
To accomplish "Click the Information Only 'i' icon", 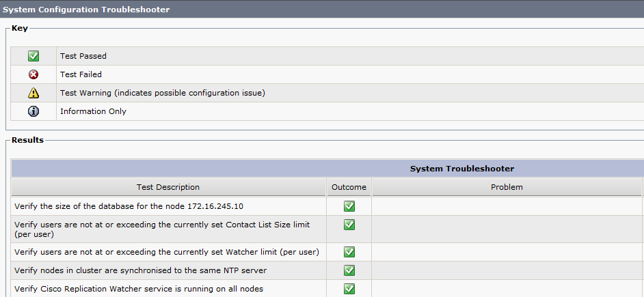I will pyautogui.click(x=33, y=111).
